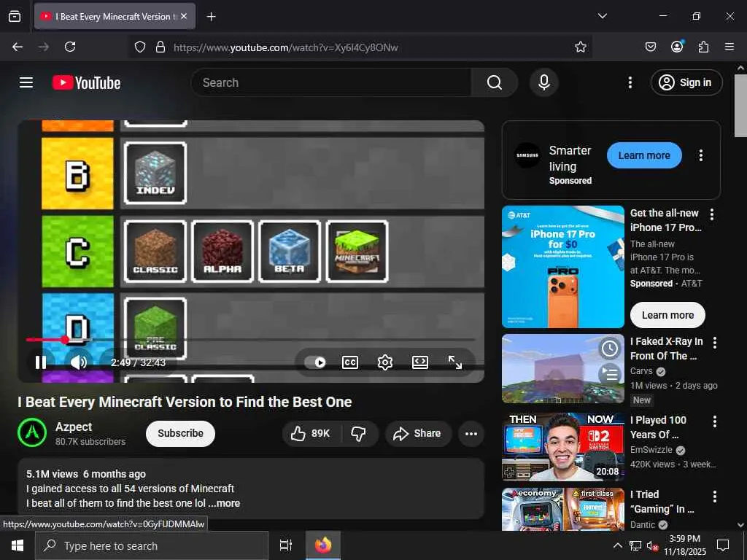
Task: Open AT&T iPhone ad options menu
Action: pyautogui.click(x=712, y=214)
